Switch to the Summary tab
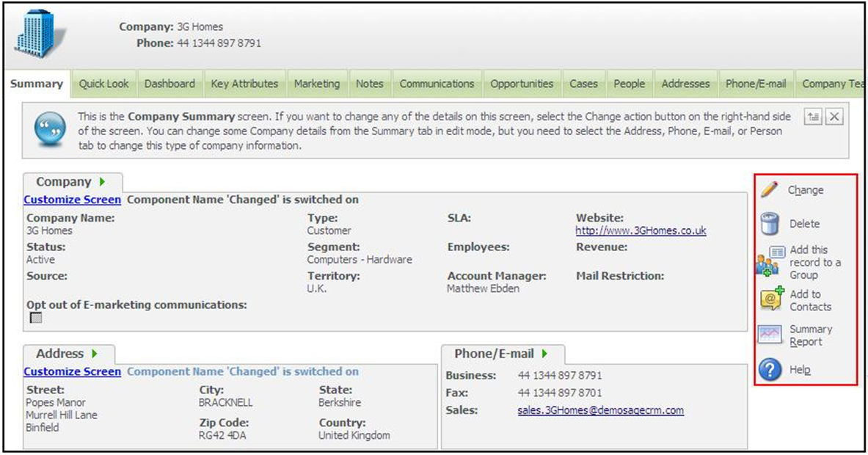The height and width of the screenshot is (455, 868). [37, 84]
